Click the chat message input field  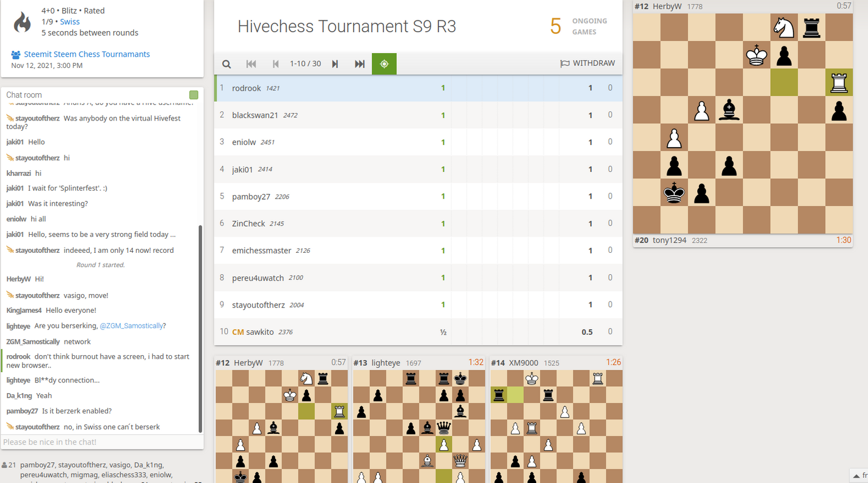click(102, 442)
